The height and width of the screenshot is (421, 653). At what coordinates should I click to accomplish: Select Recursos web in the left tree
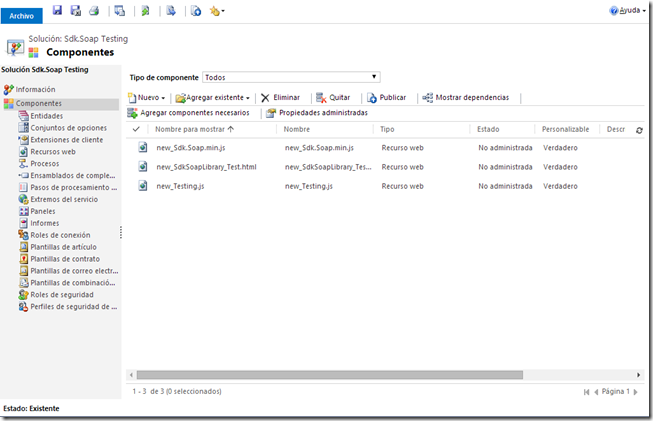click(53, 152)
